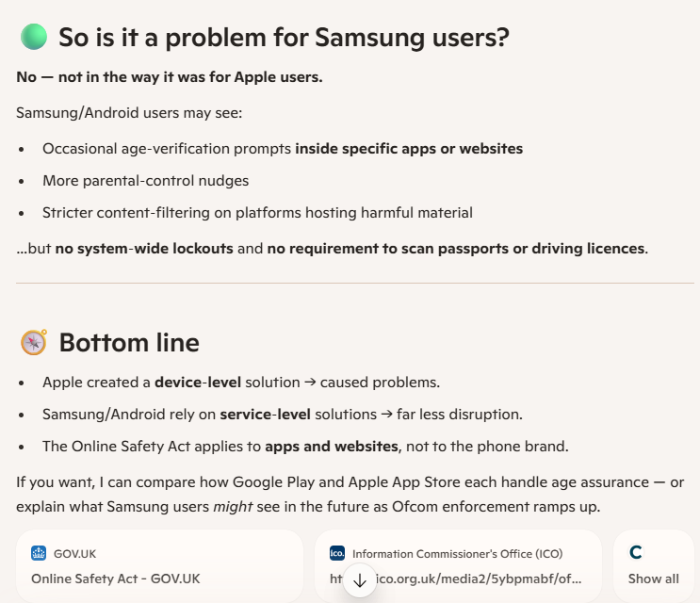The width and height of the screenshot is (700, 603).
Task: Click bold text 'inside specific apps or websites'
Action: pyautogui.click(x=409, y=149)
